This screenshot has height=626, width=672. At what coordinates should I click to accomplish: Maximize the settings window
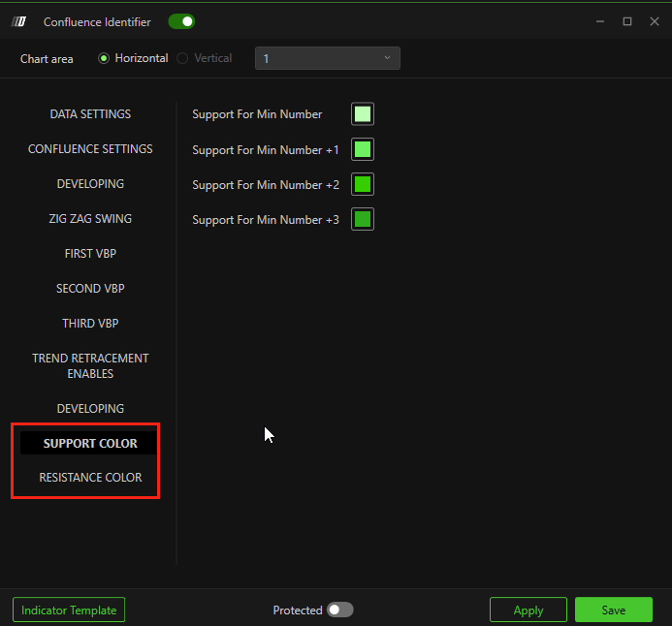pos(627,21)
